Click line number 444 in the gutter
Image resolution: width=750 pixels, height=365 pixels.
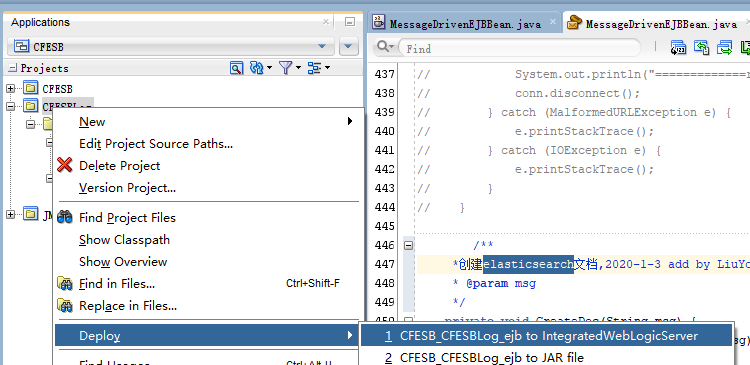click(x=385, y=207)
